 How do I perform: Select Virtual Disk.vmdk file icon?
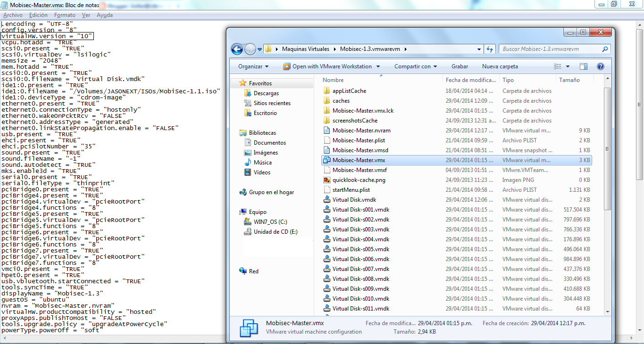tap(326, 200)
